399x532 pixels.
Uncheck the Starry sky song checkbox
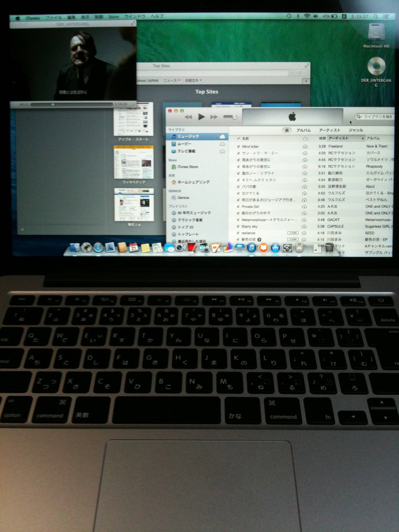coord(238,227)
